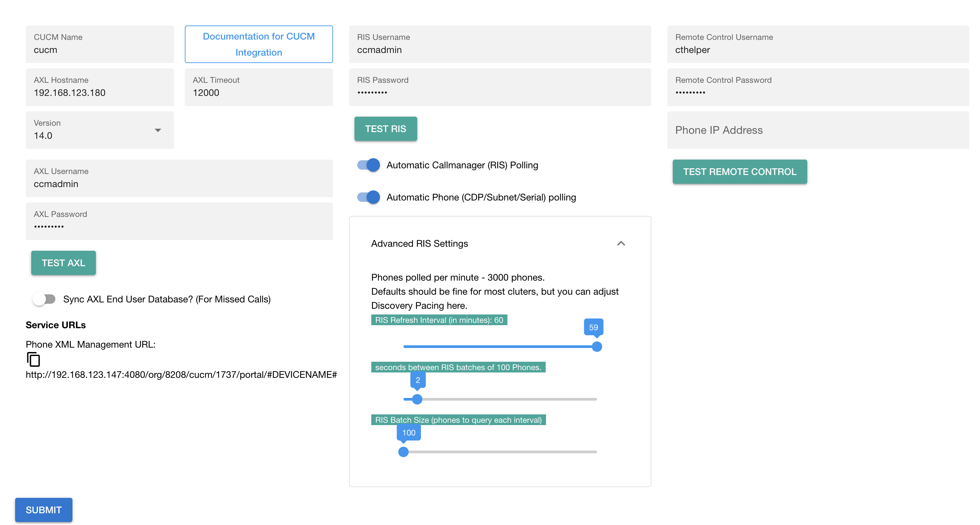Click the seconds between RIS batches slider

coord(417,399)
